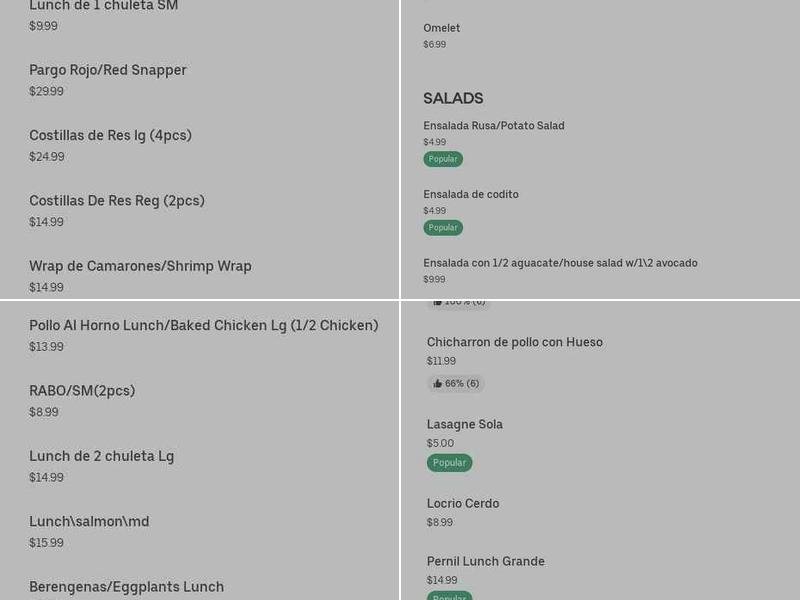Click the Popular badge under Ensalada Rusa
The height and width of the screenshot is (600, 800).
click(443, 158)
